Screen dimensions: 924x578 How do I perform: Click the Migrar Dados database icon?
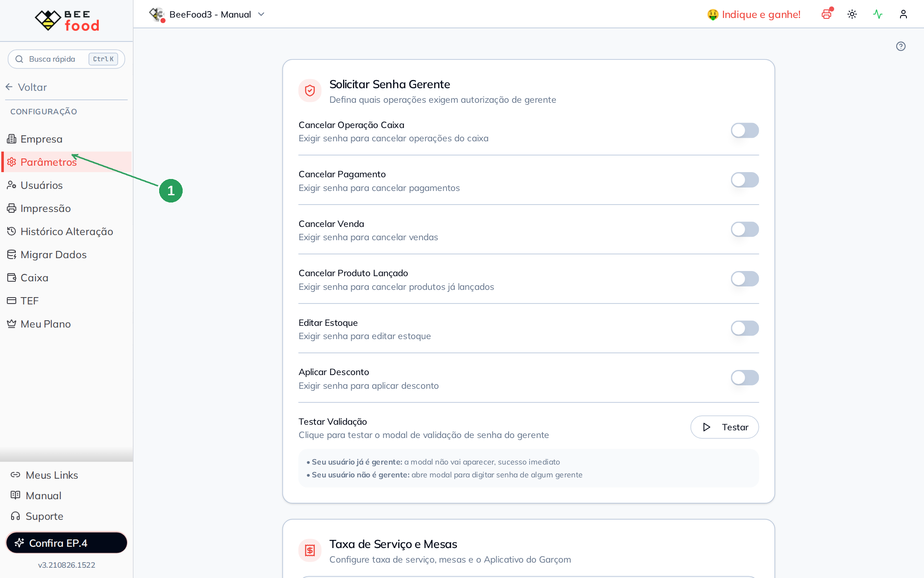point(12,254)
